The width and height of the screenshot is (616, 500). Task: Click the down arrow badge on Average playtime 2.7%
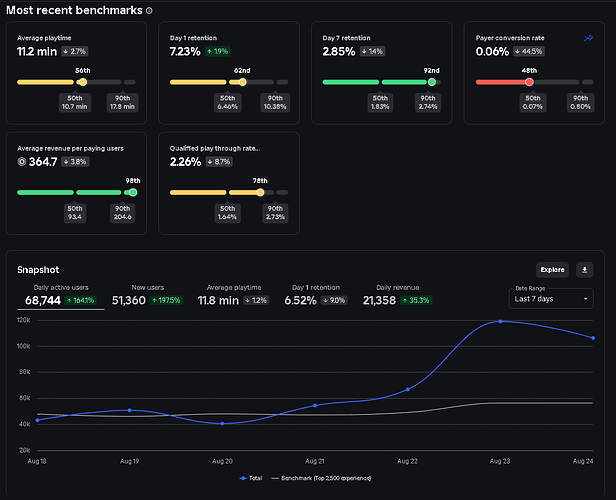[75, 51]
